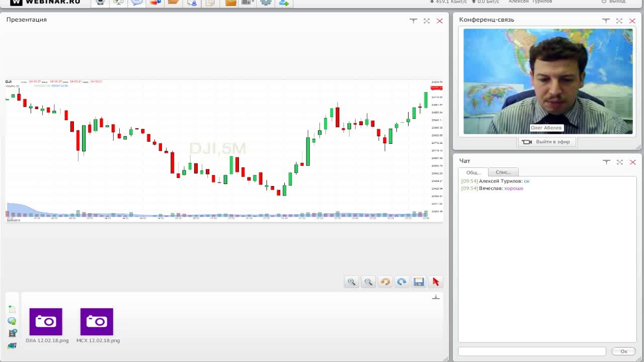
Task: Click chat message 'Алексей Турилов: ок'
Action: point(496,181)
